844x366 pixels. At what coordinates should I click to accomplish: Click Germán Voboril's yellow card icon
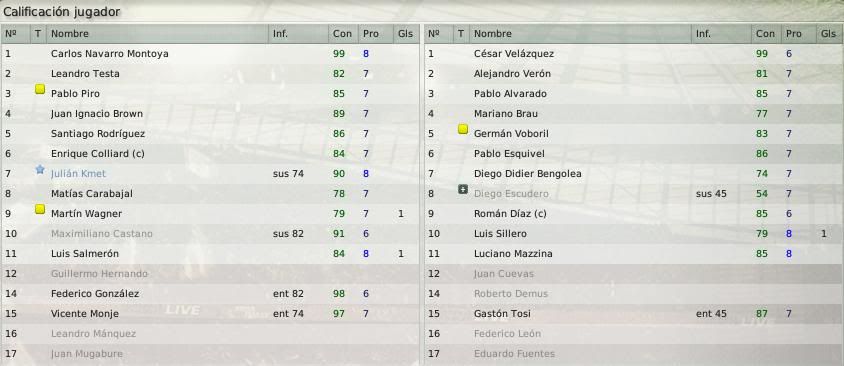(463, 129)
